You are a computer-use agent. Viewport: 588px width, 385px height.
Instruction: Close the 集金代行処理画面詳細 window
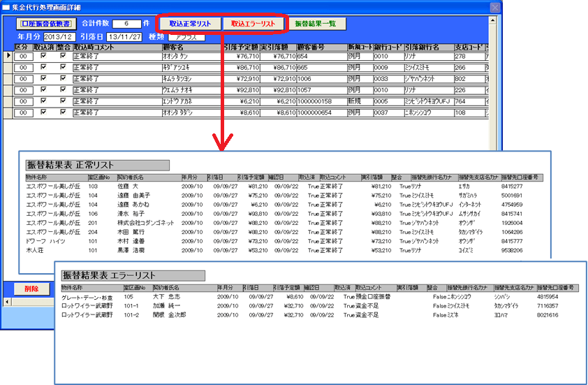(x=495, y=7)
